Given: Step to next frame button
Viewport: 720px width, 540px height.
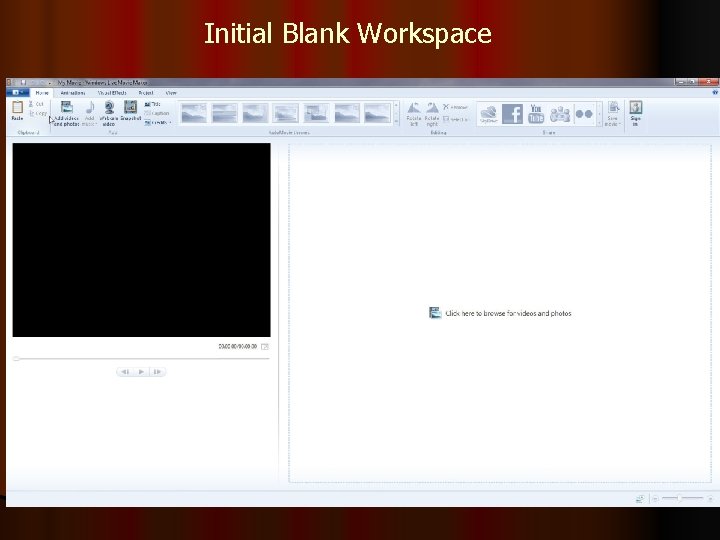Looking at the screenshot, I should [158, 372].
